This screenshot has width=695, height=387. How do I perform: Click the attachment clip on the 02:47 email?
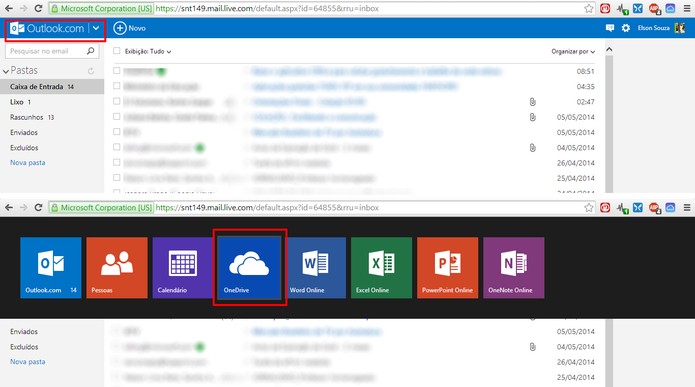point(532,102)
